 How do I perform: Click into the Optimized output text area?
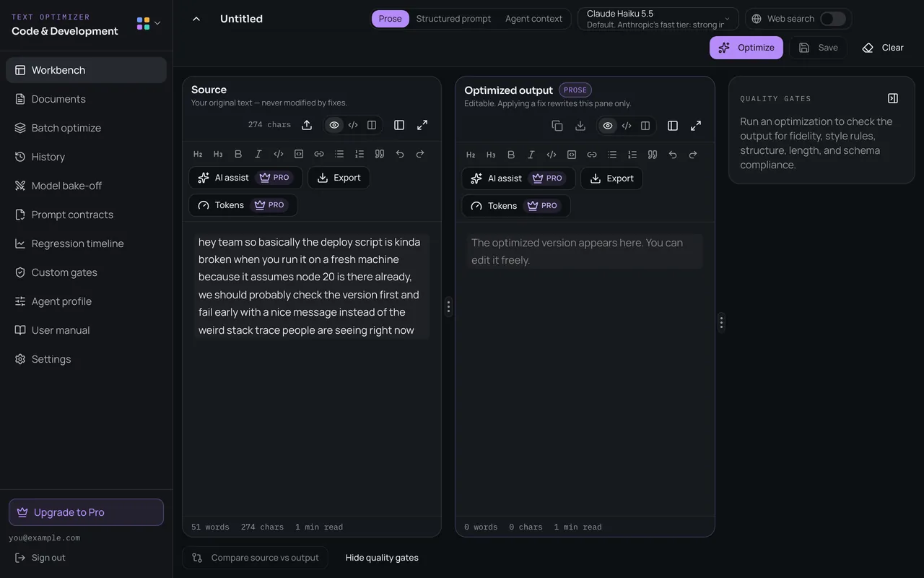click(585, 251)
